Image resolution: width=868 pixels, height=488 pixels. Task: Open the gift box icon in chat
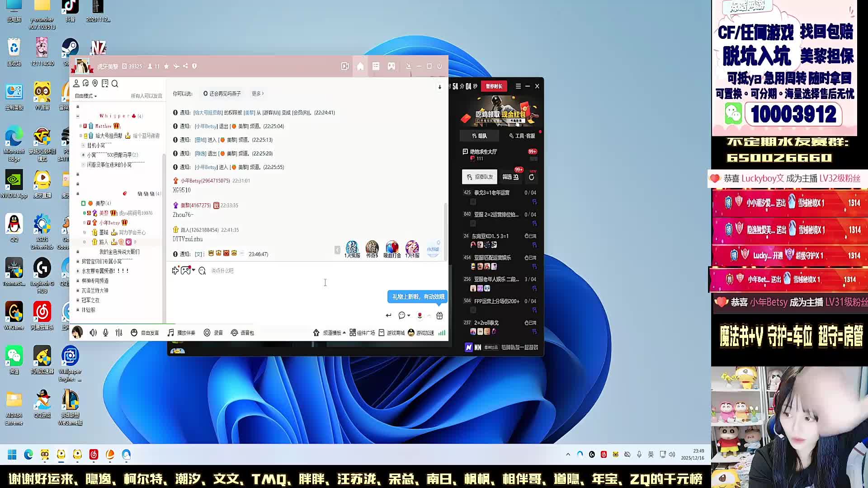click(x=439, y=315)
